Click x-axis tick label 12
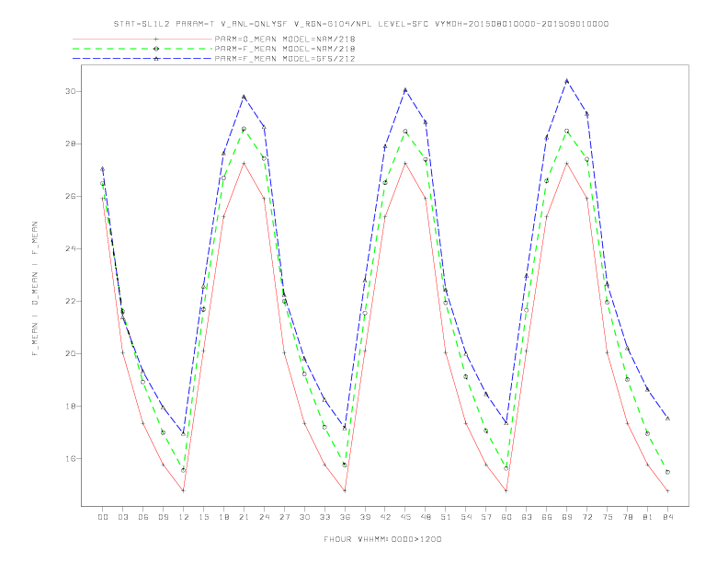728x563 pixels. pos(184,517)
